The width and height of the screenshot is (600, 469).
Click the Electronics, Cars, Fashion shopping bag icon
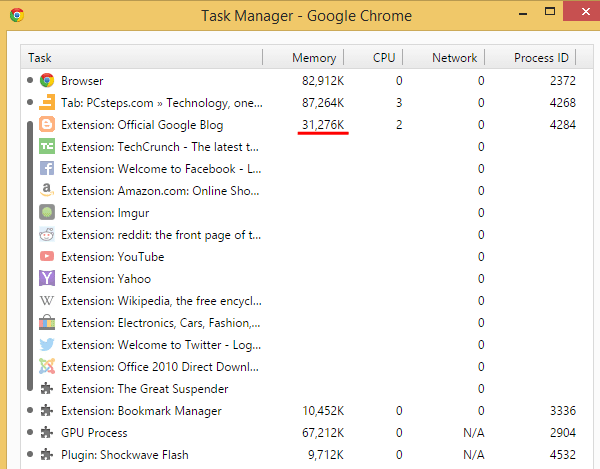[x=47, y=322]
